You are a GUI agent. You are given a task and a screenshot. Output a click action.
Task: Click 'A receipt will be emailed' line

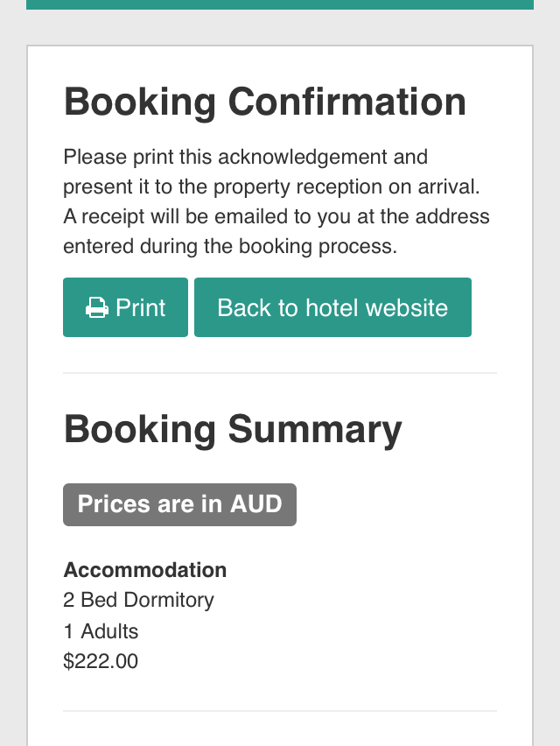(x=276, y=216)
